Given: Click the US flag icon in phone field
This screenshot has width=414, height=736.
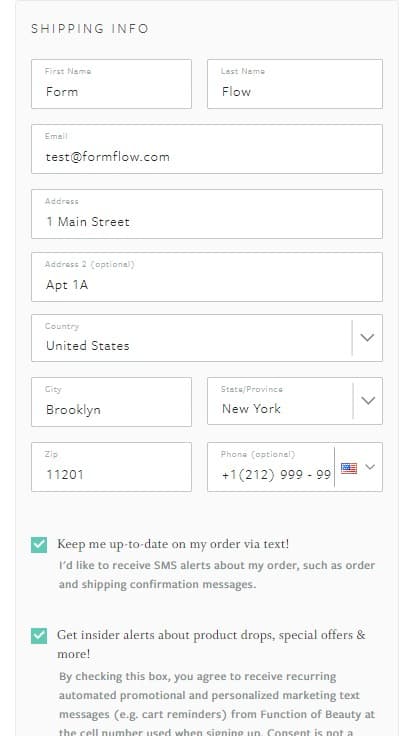Looking at the screenshot, I should 349,468.
